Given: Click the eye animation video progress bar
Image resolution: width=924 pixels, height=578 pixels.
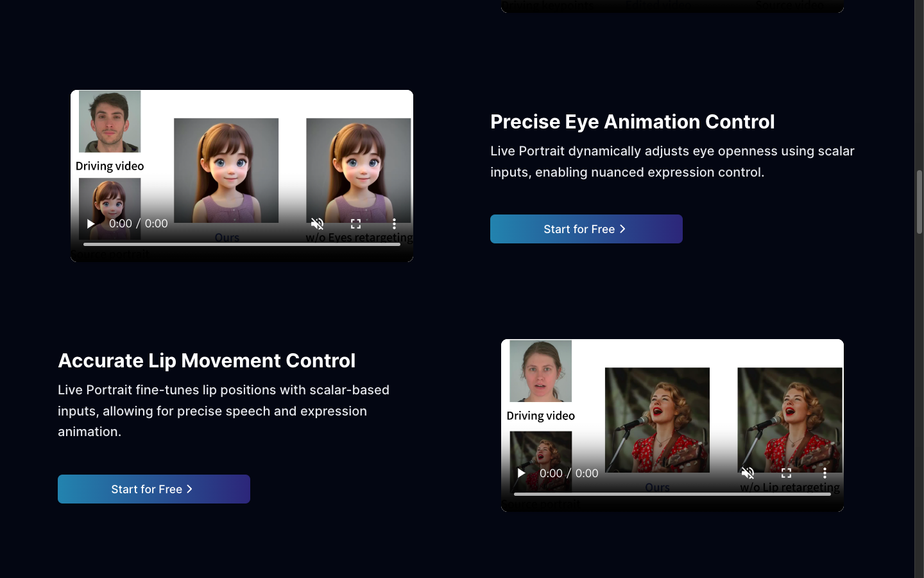Looking at the screenshot, I should pos(242,244).
